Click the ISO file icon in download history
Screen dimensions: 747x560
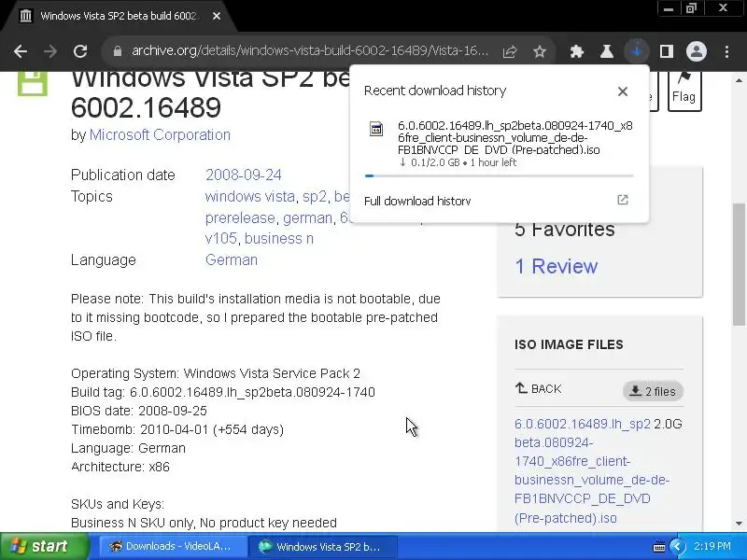click(x=376, y=129)
